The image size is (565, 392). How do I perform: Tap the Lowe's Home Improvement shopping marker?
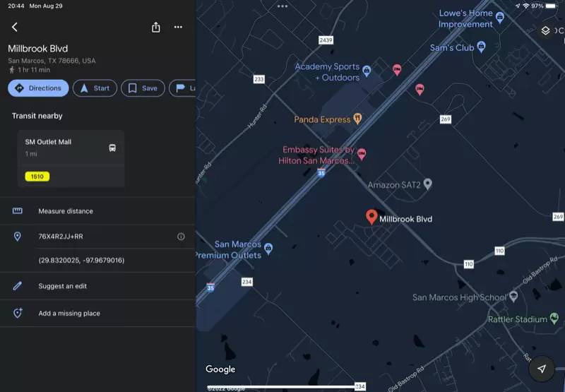point(500,17)
